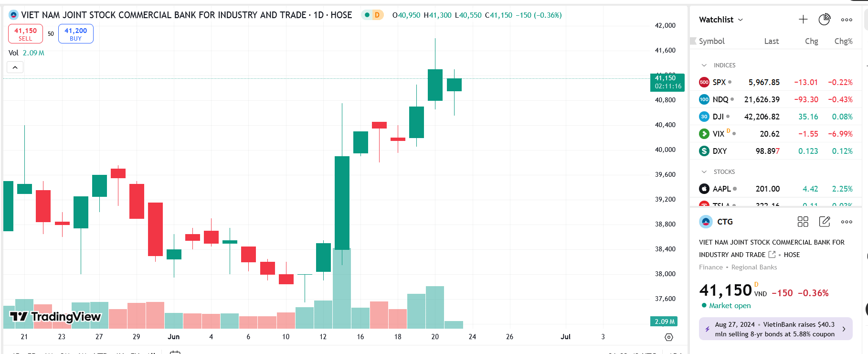Select the orange D interval icon in legend
Screen dimensions: 868x354
coord(377,15)
